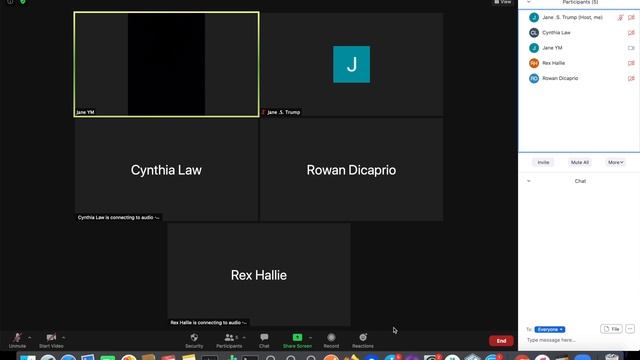Screen dimensions: 640x360
Task: Start recording with the Record button
Action: coord(331,340)
